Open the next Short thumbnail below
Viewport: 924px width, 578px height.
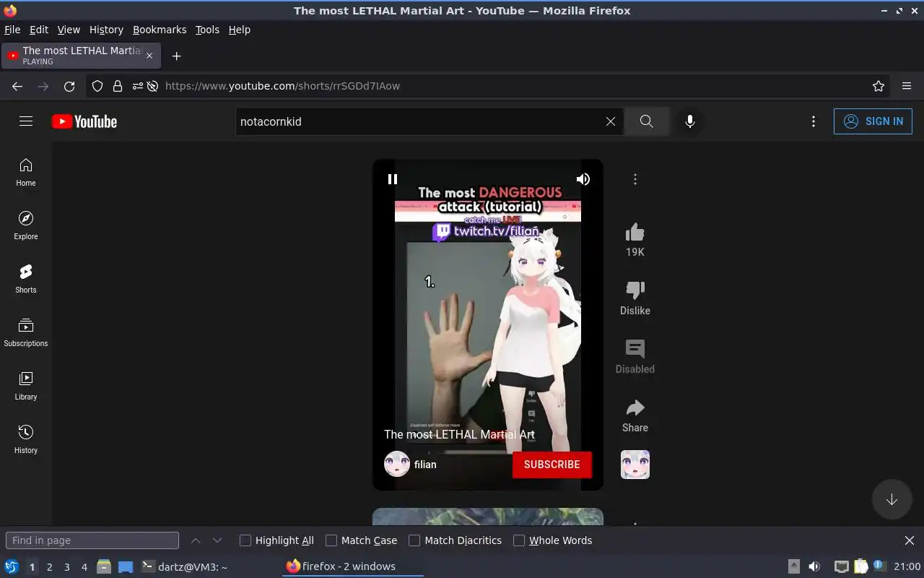pos(488,517)
